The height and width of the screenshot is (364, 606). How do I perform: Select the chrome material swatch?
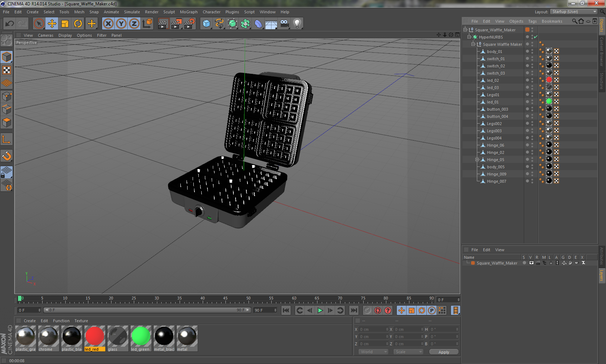click(48, 338)
